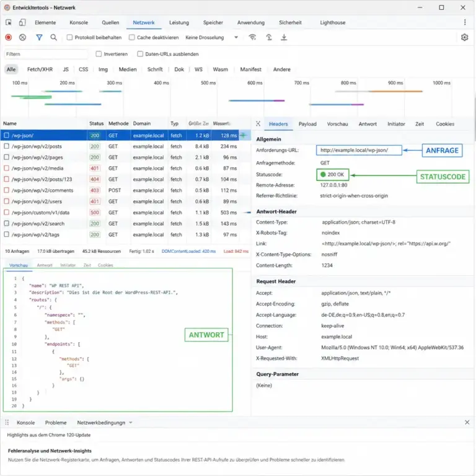Activate the inspect element picker icon
The width and height of the screenshot is (476, 476).
(9, 22)
